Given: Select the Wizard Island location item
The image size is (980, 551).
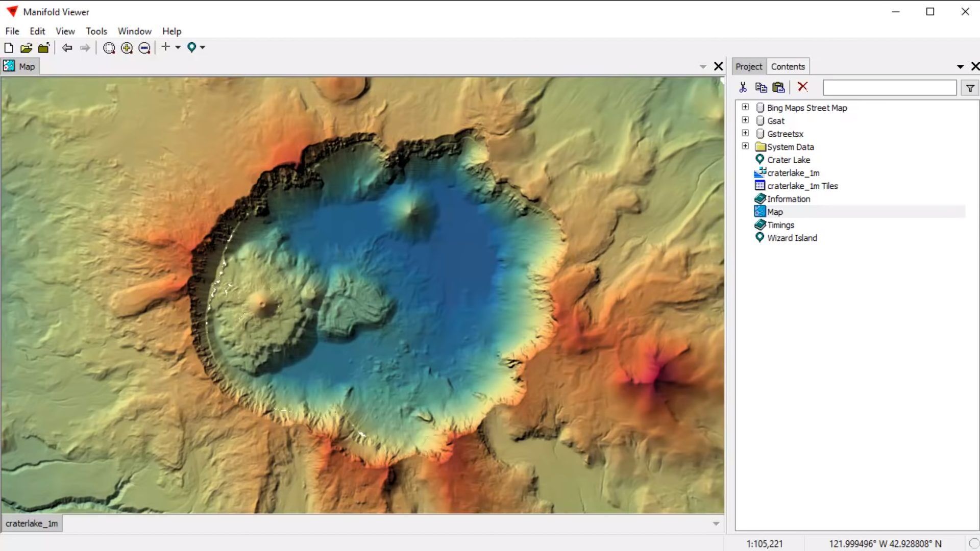Looking at the screenshot, I should pyautogui.click(x=792, y=238).
